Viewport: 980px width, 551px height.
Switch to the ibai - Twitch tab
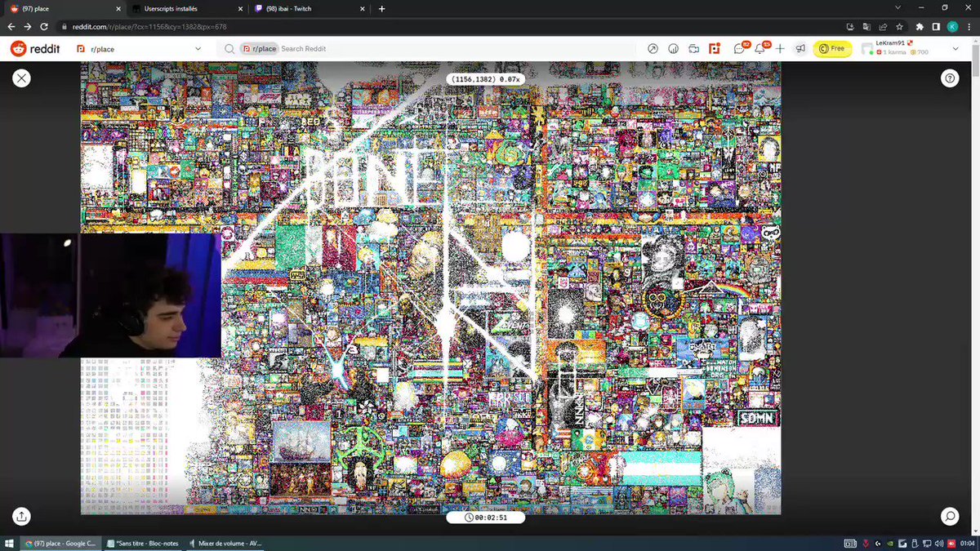click(x=307, y=8)
